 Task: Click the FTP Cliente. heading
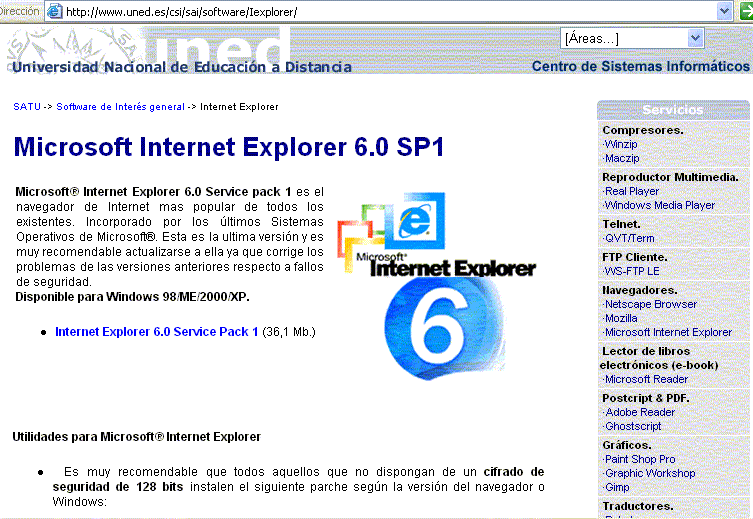634,257
